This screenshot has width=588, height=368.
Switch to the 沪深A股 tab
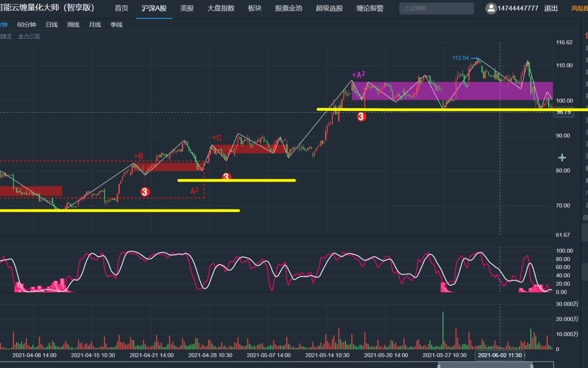[154, 8]
